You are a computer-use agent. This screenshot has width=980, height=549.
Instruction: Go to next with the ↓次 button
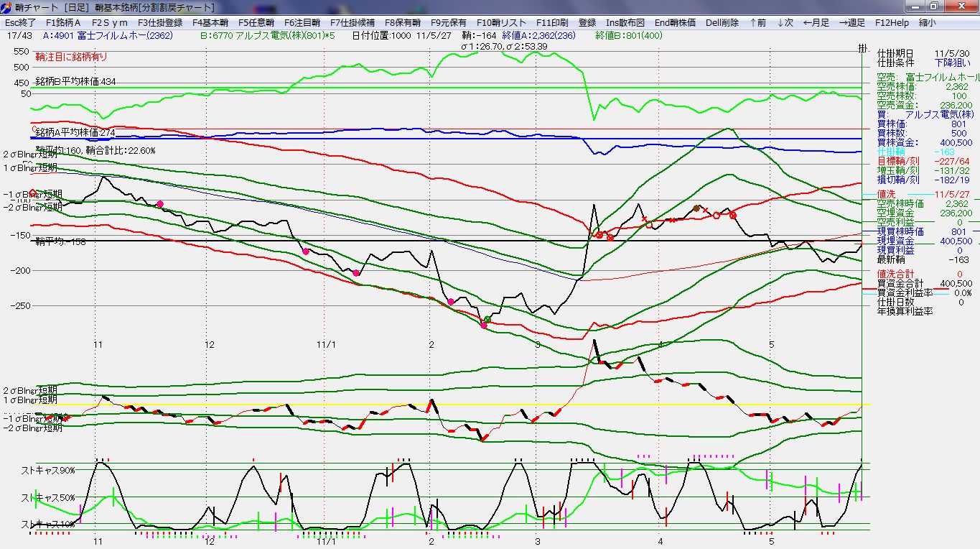(x=785, y=22)
